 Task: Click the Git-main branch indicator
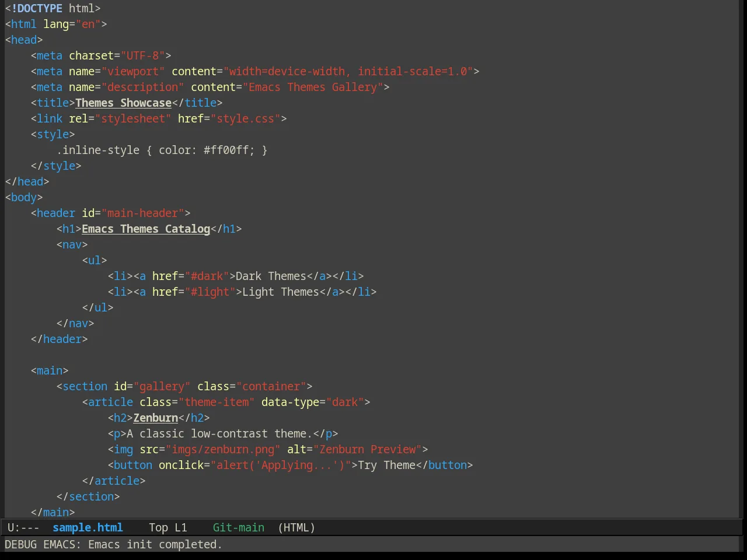[x=238, y=527]
